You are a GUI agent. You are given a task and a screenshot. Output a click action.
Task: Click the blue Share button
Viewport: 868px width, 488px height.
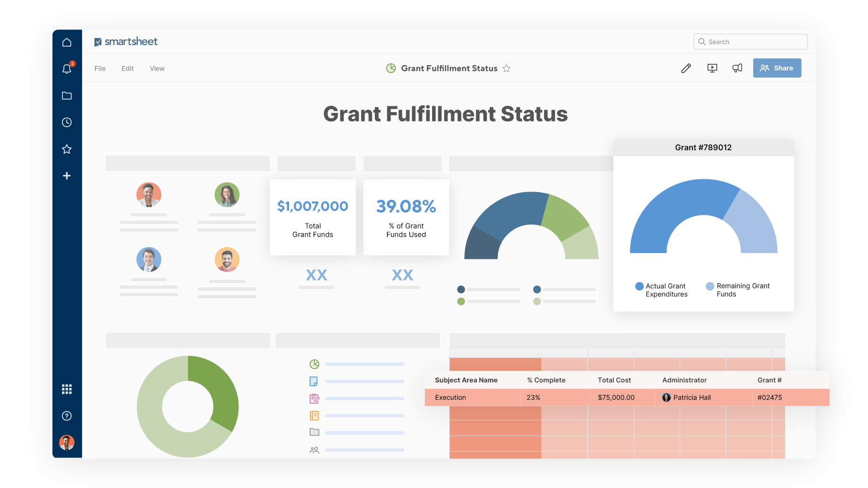tap(777, 68)
